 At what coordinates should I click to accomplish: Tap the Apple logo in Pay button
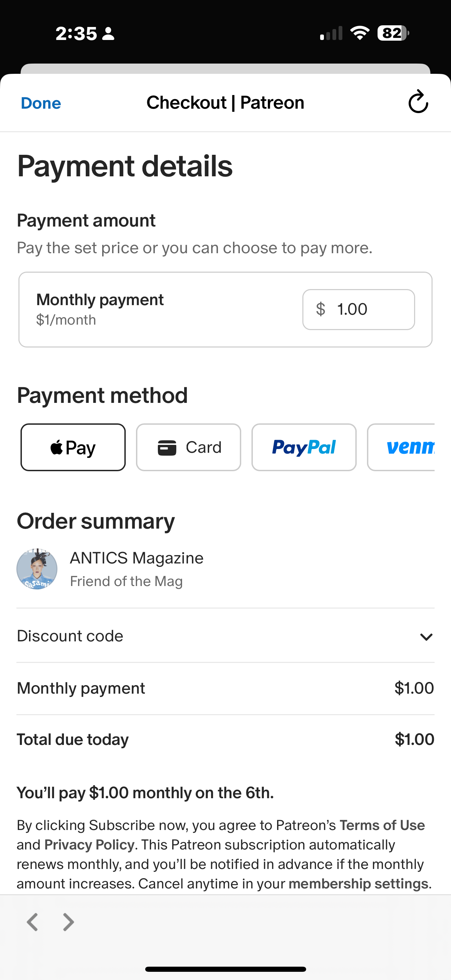click(x=57, y=447)
